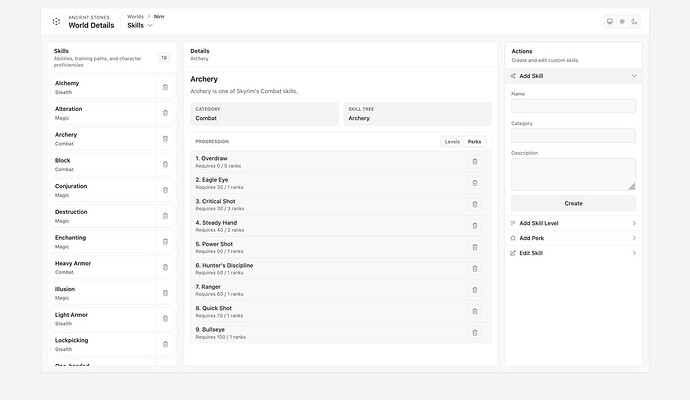Switch to light theme sun icon
This screenshot has width=690, height=400.
point(622,21)
